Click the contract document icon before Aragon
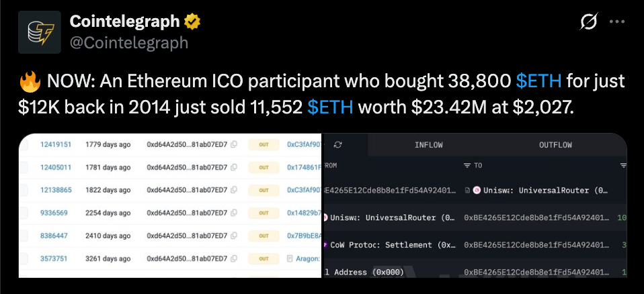 (290, 258)
